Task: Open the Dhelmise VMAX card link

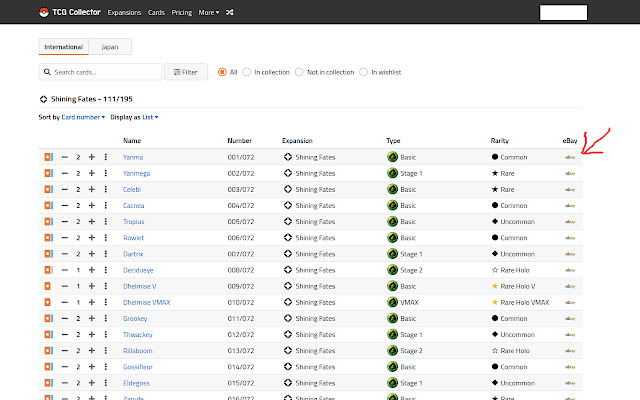Action: point(143,302)
